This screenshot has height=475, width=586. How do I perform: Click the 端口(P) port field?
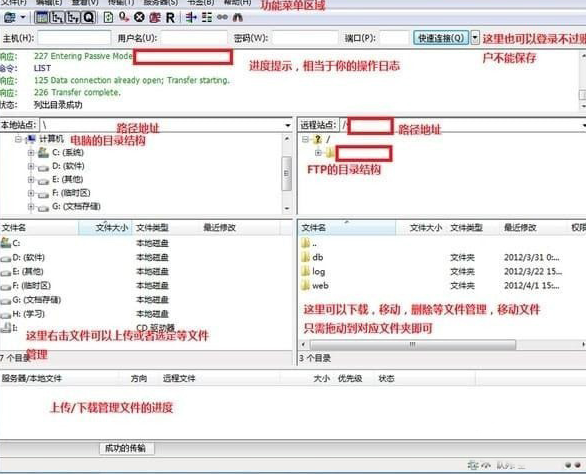tap(394, 38)
